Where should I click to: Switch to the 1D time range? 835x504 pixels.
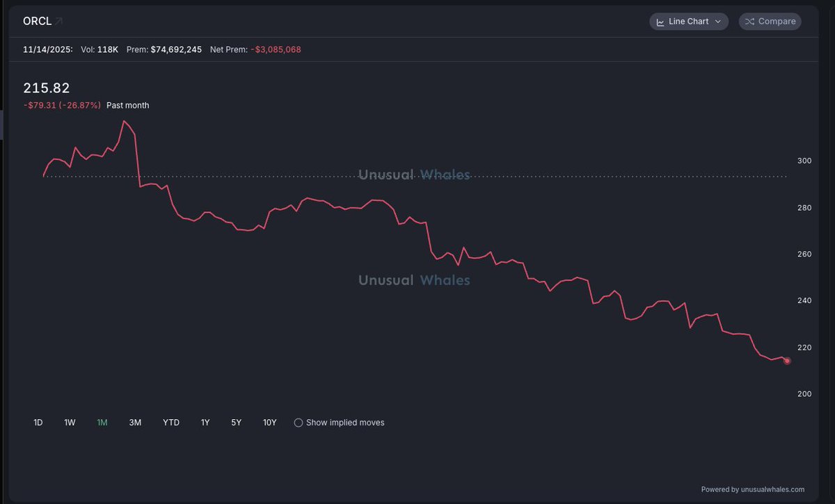38,423
